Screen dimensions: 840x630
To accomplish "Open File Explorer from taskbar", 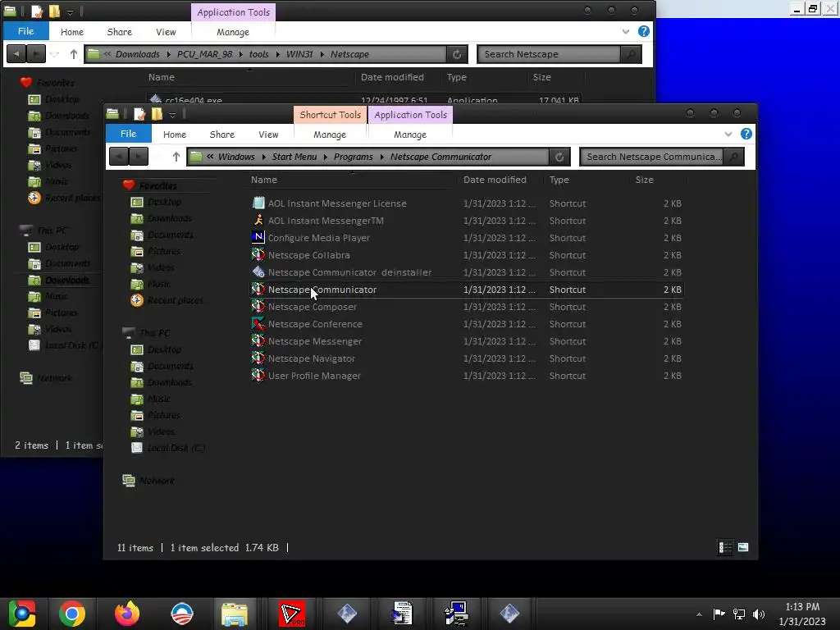I will 235,614.
